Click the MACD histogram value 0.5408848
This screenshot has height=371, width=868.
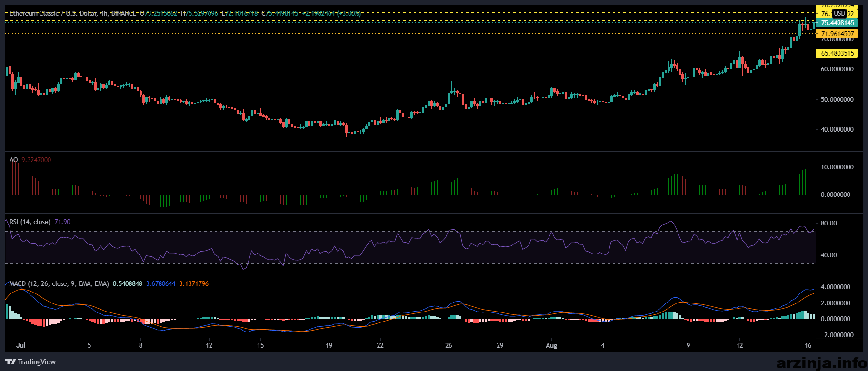127,283
